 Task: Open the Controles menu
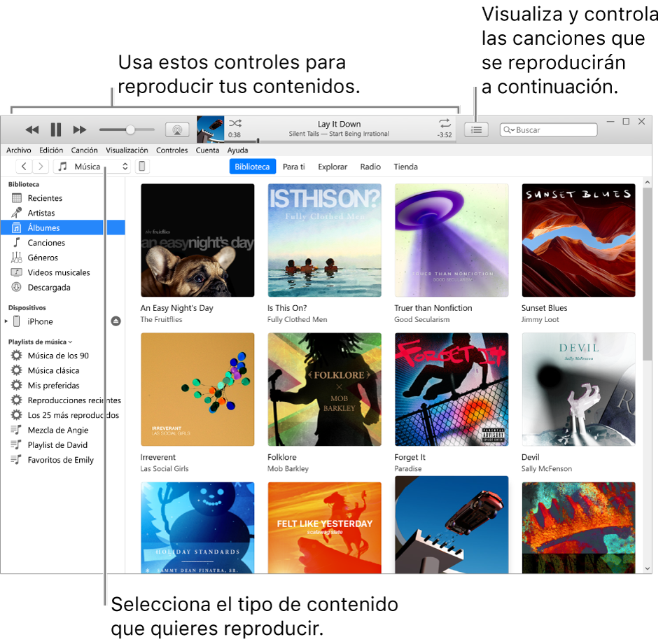pos(172,150)
